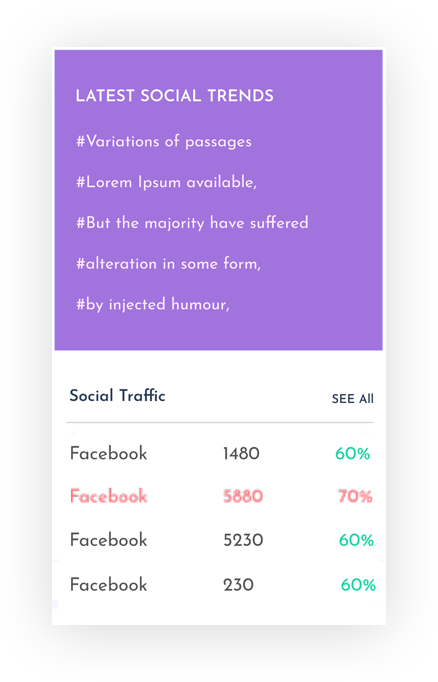The image size is (438, 682).
Task: Select the Facebook row with 1480
Action: [220, 454]
